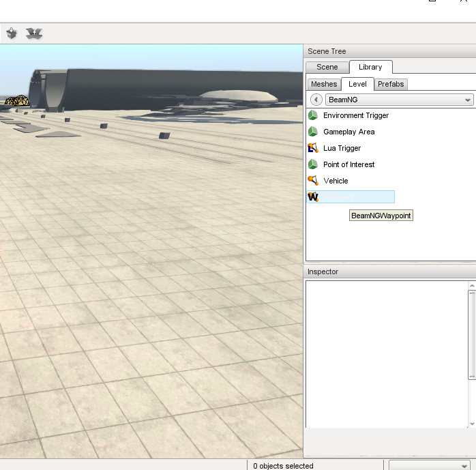Open the Meshes tab
The height and width of the screenshot is (470, 476).
coord(324,84)
